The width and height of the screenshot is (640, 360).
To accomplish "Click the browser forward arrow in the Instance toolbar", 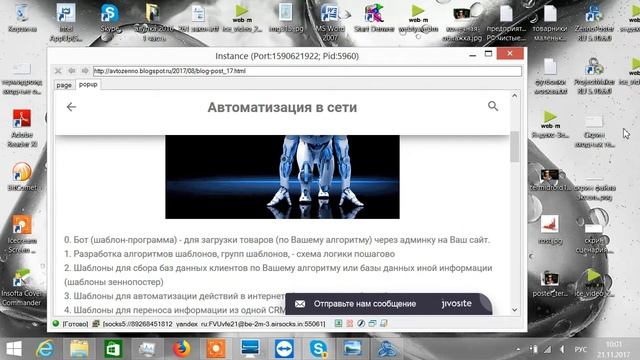I will coord(84,71).
